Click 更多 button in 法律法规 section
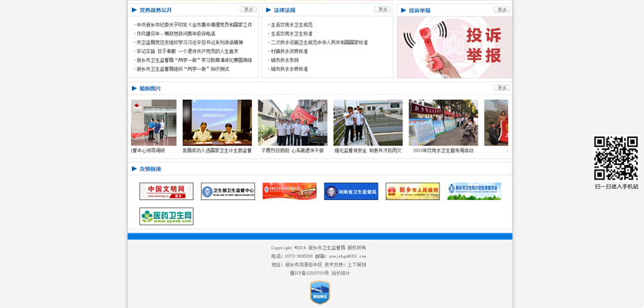Image resolution: width=644 pixels, height=308 pixels. [x=382, y=10]
